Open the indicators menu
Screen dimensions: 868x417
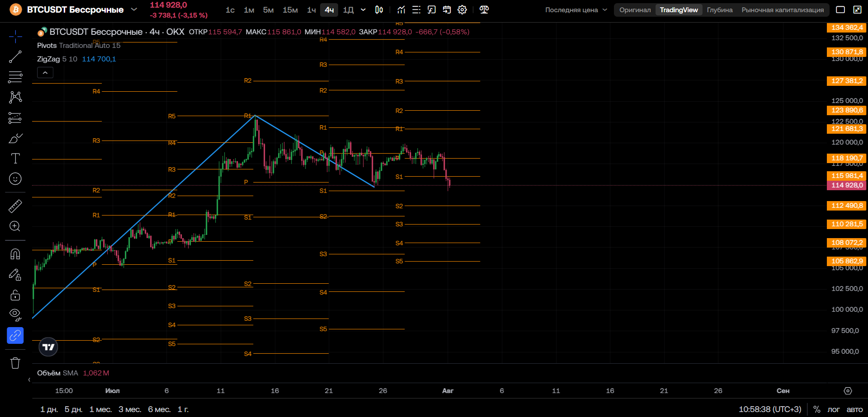(x=401, y=10)
